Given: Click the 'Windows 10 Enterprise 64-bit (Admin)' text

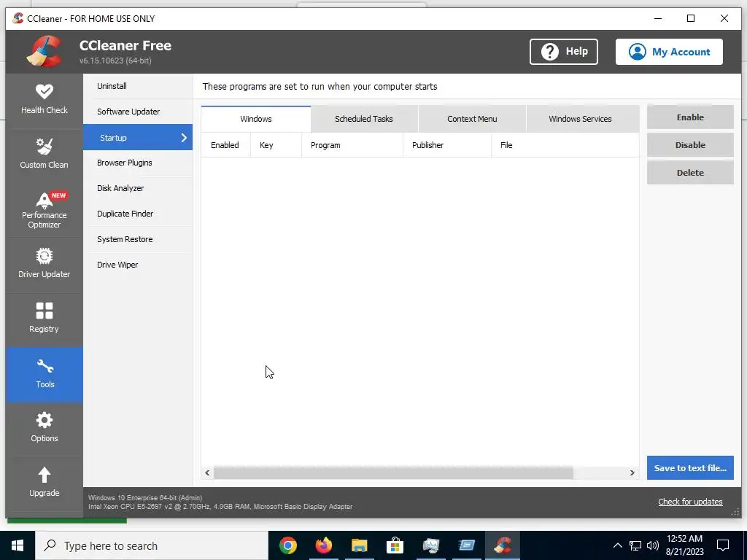Looking at the screenshot, I should point(145,497).
